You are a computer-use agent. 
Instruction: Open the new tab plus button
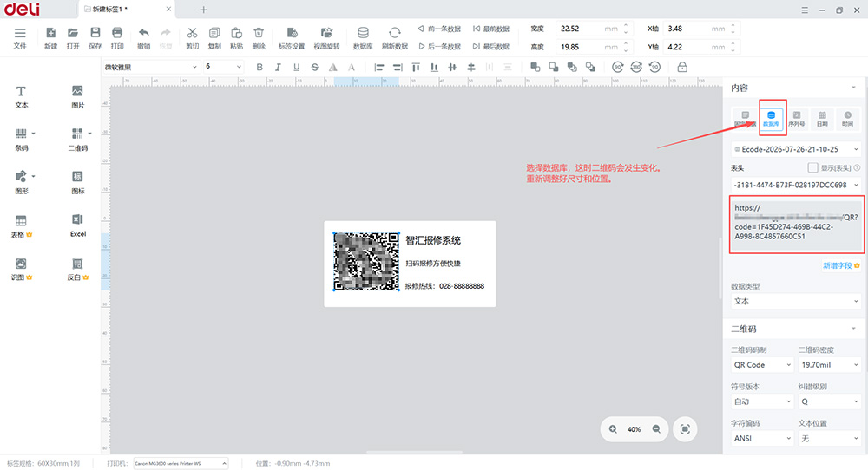coord(204,10)
